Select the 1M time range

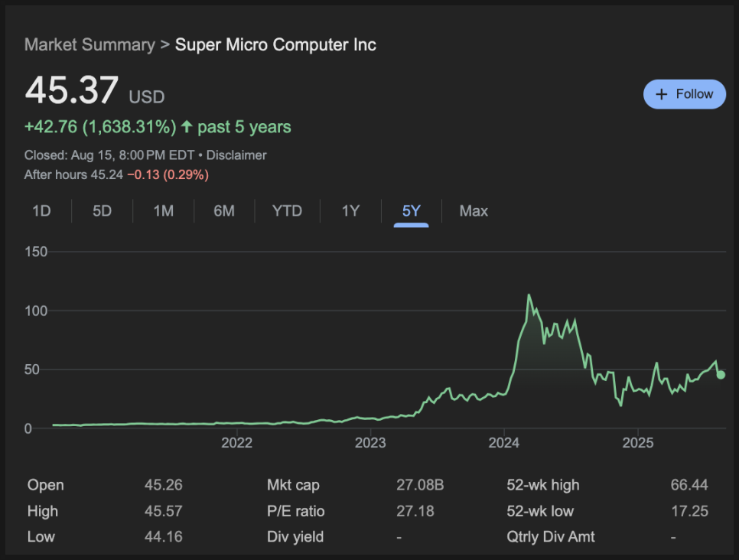tap(163, 210)
